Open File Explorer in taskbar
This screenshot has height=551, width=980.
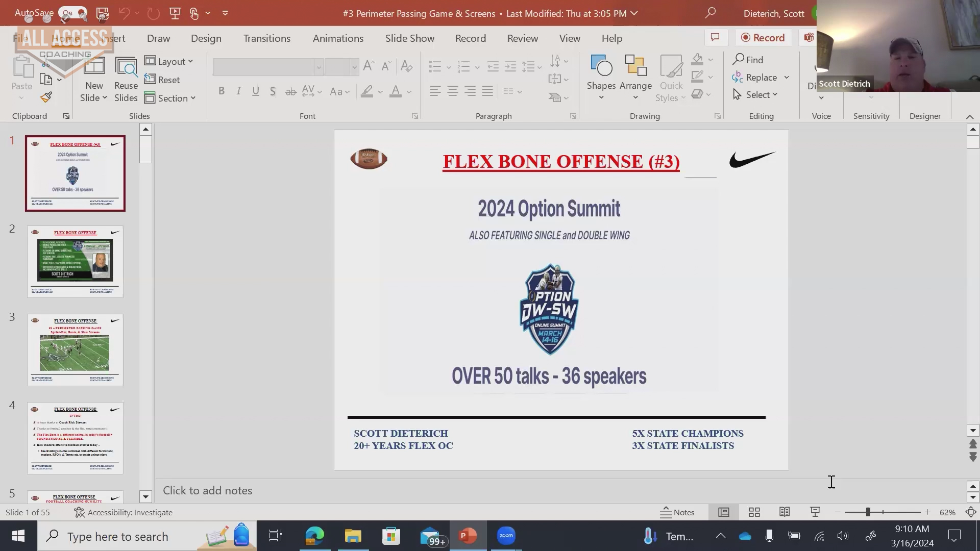[353, 536]
